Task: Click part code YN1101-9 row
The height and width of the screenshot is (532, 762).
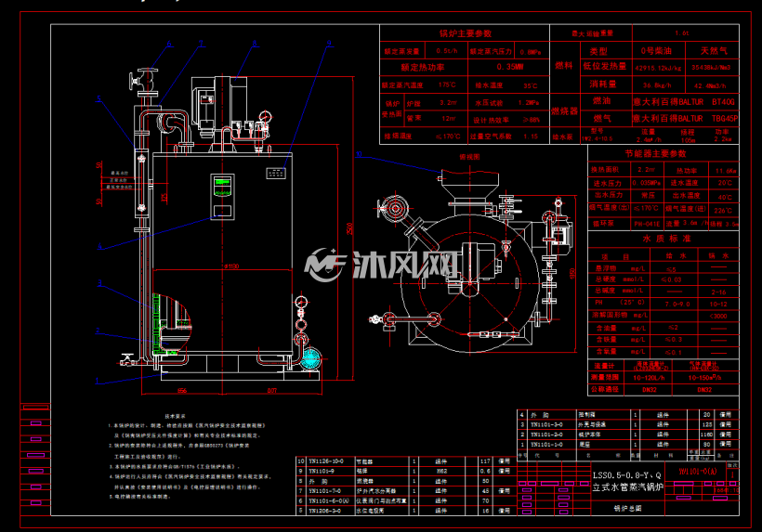Action: pos(322,471)
